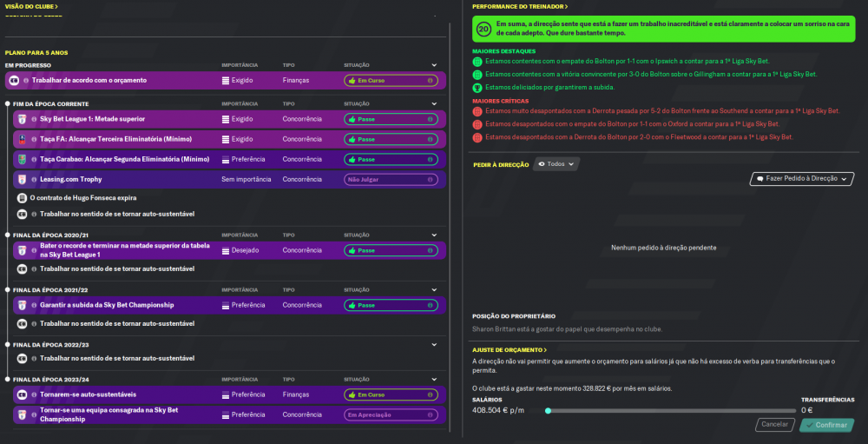Click timeline dot for 'Final da Época 2022/23'
Viewport: 868px width, 444px height.
7,345
